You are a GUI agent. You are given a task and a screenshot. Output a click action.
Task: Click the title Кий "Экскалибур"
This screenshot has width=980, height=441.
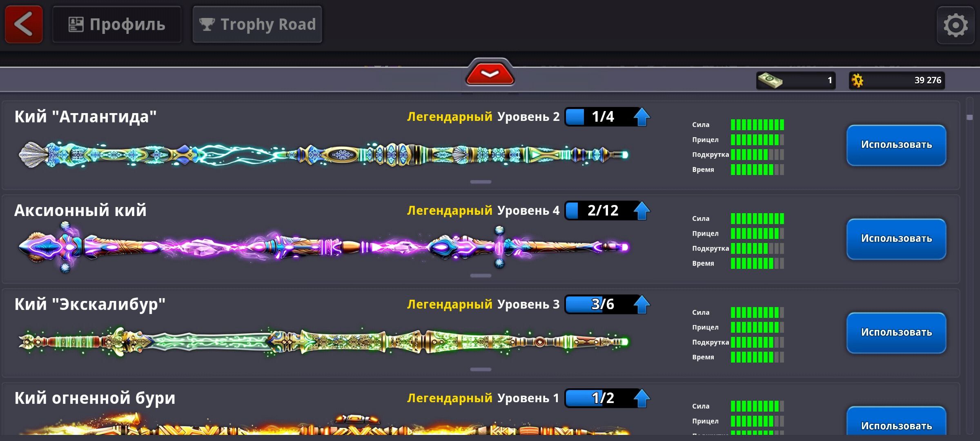90,305
